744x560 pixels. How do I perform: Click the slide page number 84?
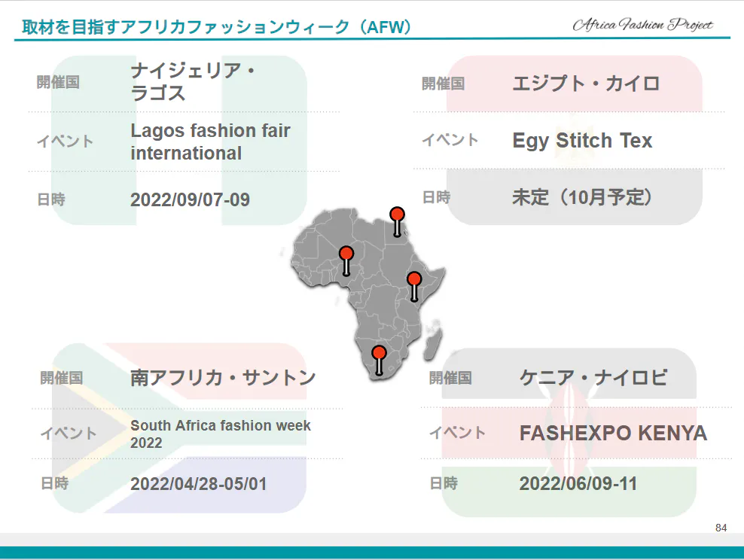pyautogui.click(x=721, y=528)
